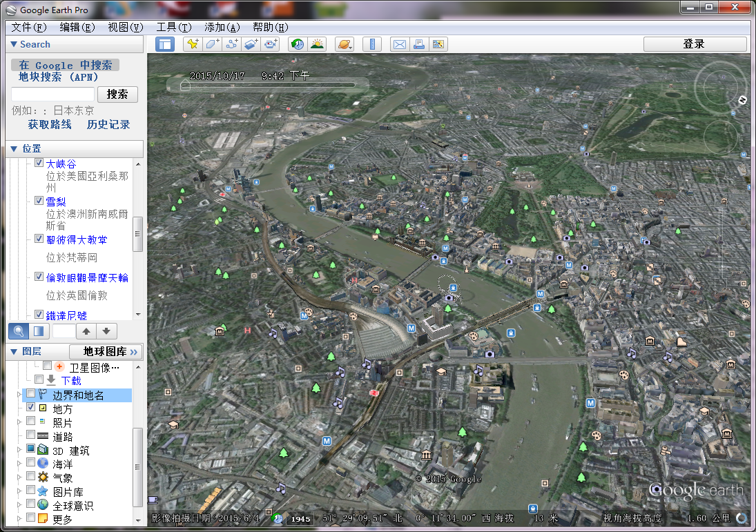Add a placemark with the pin icon
The height and width of the screenshot is (532, 756).
[193, 44]
